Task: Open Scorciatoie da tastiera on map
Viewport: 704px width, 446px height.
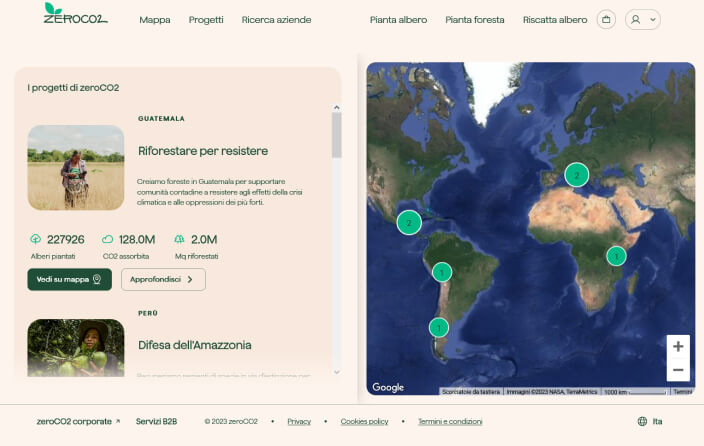Action: 471,392
